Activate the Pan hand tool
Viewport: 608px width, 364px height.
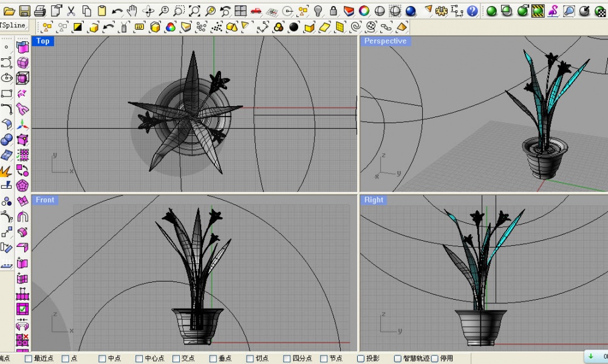pos(132,11)
